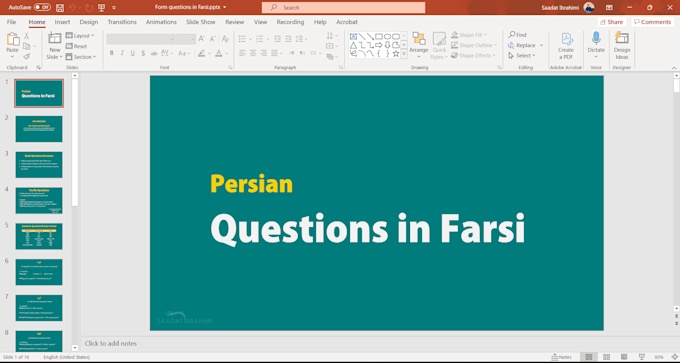Open the Select dropdown
The height and width of the screenshot is (363, 680).
click(x=522, y=56)
